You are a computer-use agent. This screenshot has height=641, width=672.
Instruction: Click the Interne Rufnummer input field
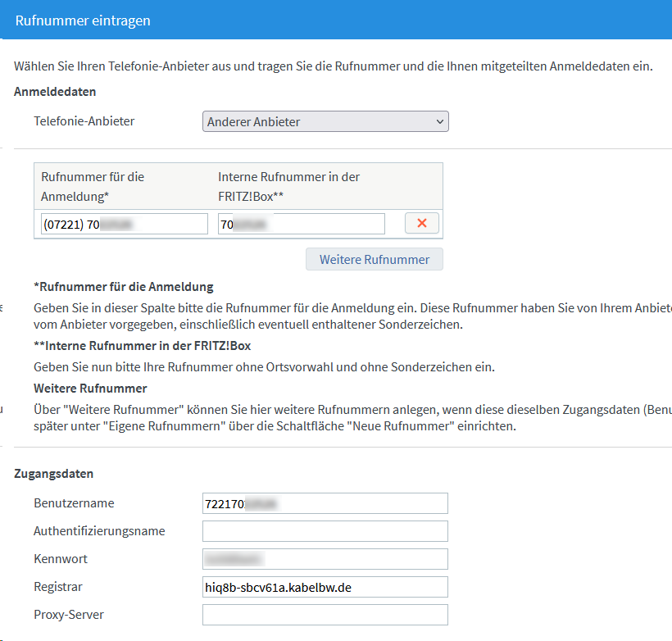tap(301, 224)
